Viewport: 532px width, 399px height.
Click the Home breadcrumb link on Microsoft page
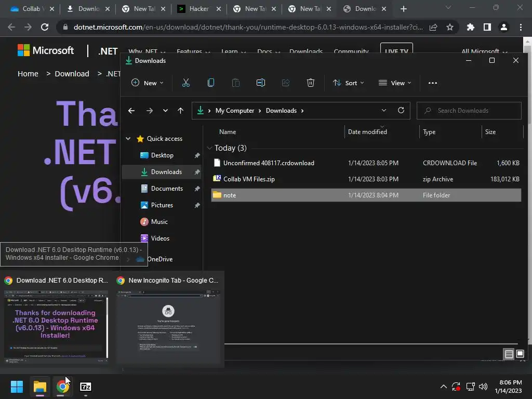point(28,74)
